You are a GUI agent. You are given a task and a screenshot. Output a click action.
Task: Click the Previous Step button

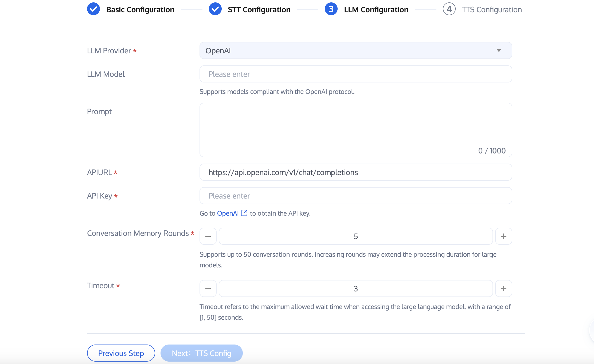(121, 353)
